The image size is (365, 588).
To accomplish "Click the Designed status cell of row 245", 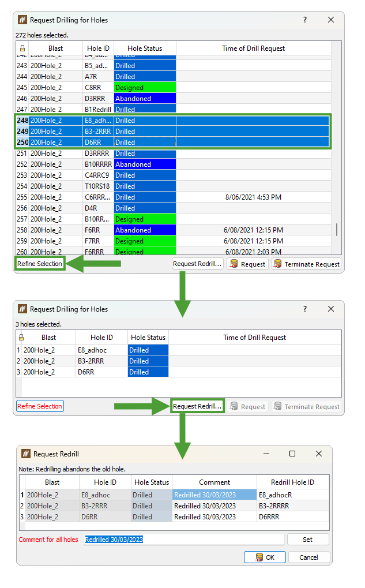I will [x=145, y=87].
